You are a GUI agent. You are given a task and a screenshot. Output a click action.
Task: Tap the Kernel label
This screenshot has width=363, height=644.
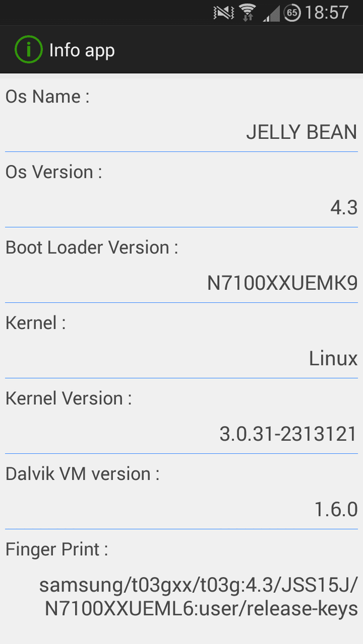click(x=35, y=323)
